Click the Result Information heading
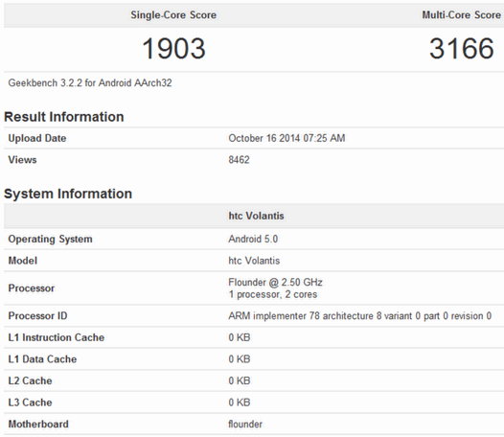Image resolution: width=504 pixels, height=437 pixels. 63,117
